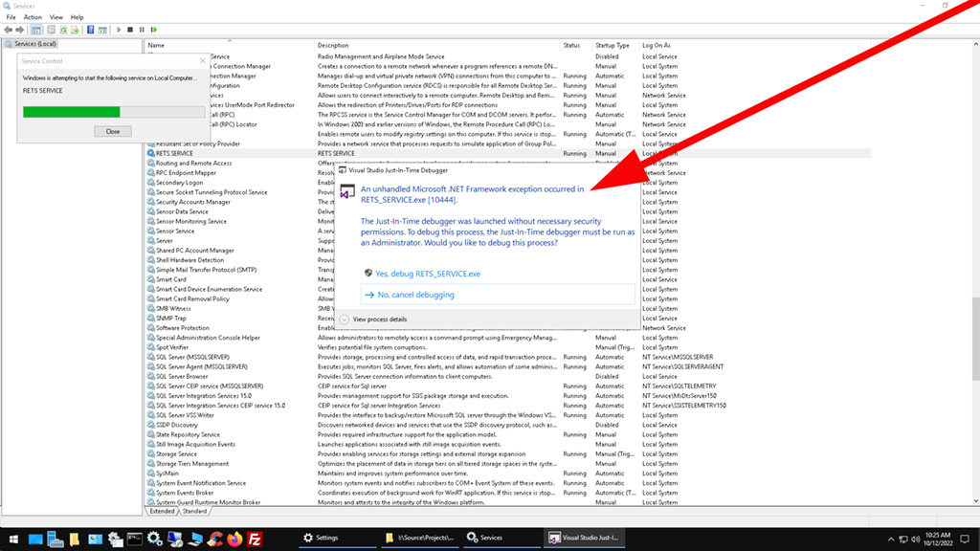Viewport: 980px width, 551px height.
Task: Open the Action menu
Action: point(33,17)
